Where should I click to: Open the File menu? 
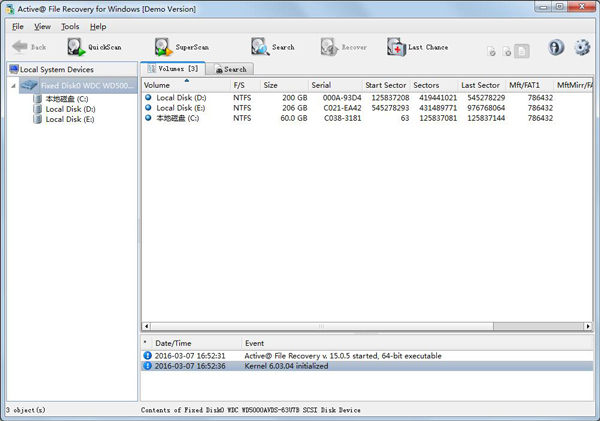[18, 27]
